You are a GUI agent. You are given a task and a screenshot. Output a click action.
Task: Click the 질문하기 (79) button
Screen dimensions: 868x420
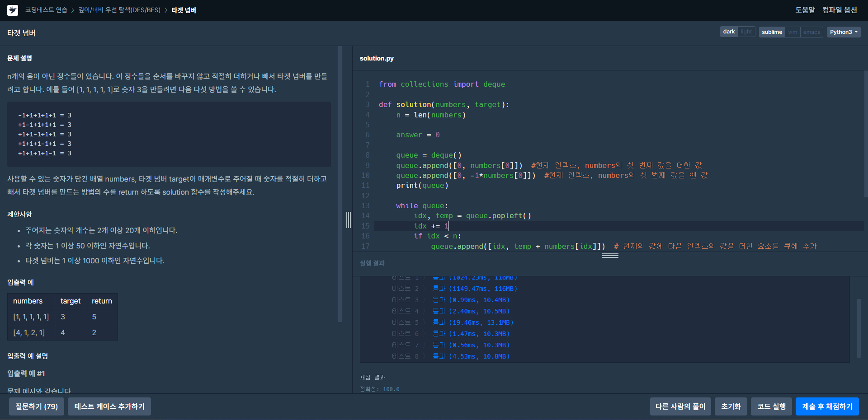pos(37,406)
